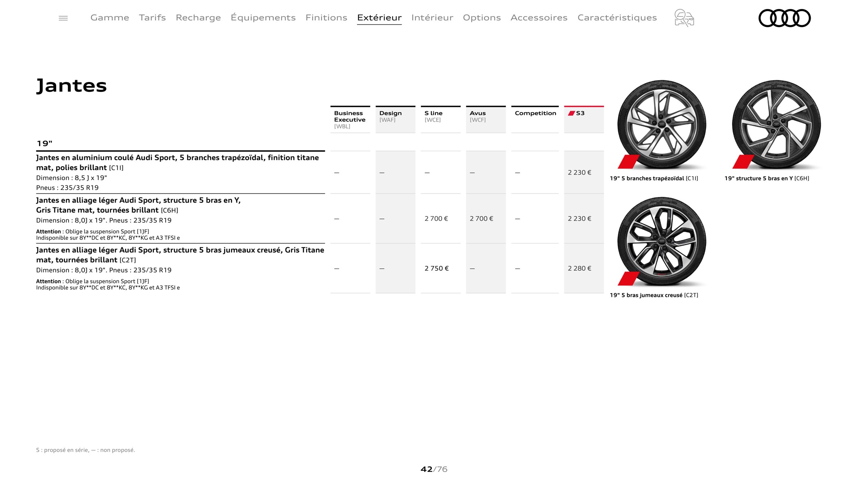The height and width of the screenshot is (488, 868).
Task: Click the C6H structure 5 bras en Y title
Action: pos(138,205)
